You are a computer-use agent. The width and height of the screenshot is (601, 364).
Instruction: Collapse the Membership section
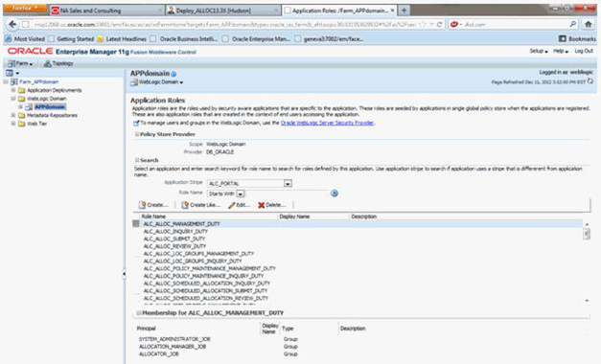click(x=139, y=313)
